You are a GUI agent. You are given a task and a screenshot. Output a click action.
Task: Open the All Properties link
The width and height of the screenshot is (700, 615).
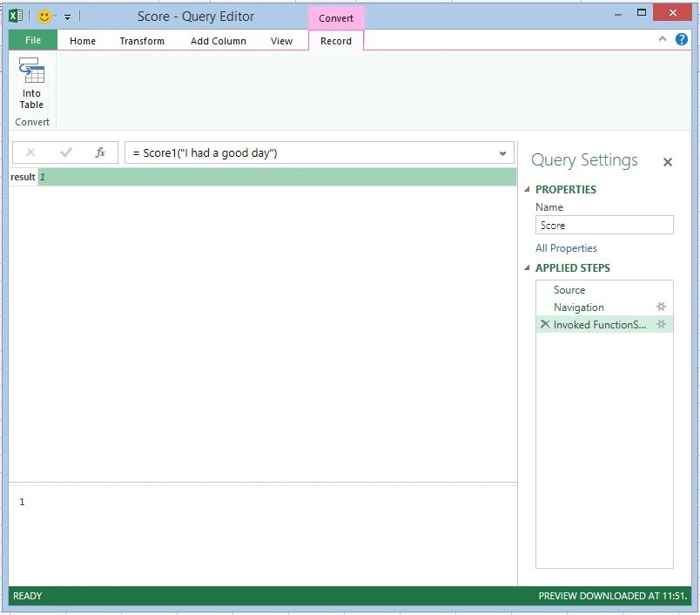click(x=566, y=248)
